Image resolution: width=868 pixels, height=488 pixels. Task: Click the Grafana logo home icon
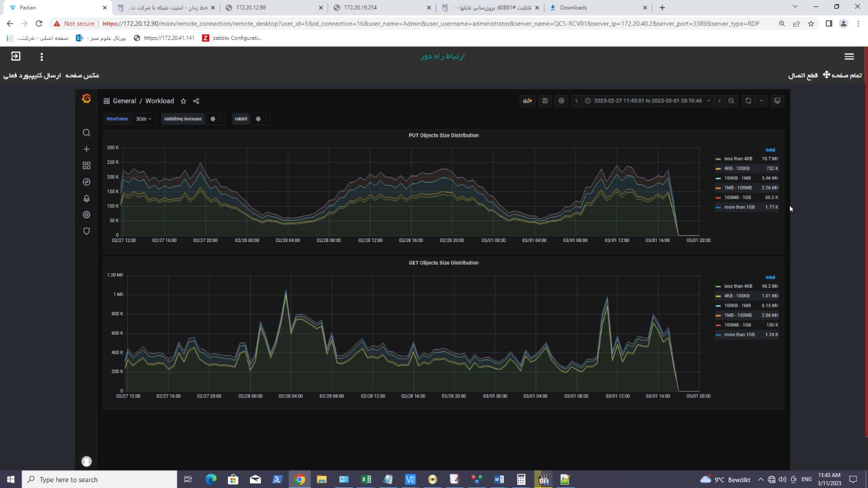click(x=86, y=99)
